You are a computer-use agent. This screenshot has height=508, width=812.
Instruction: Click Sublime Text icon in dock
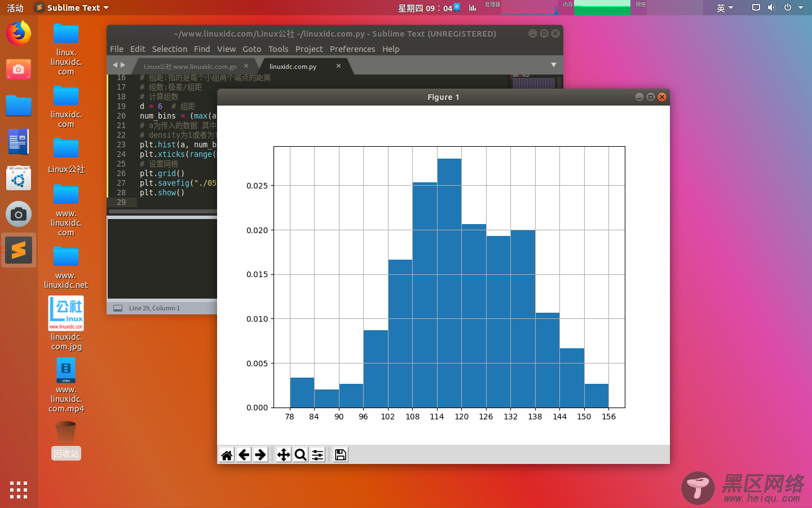coord(19,251)
